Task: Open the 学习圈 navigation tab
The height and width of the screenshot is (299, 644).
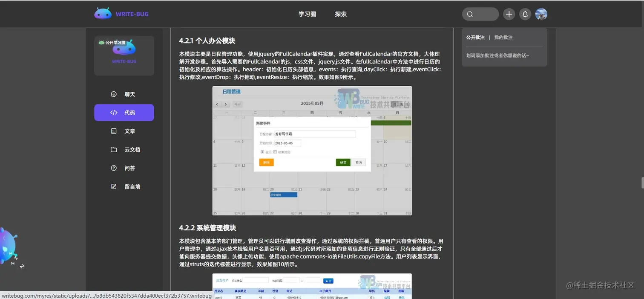Action: pyautogui.click(x=307, y=14)
